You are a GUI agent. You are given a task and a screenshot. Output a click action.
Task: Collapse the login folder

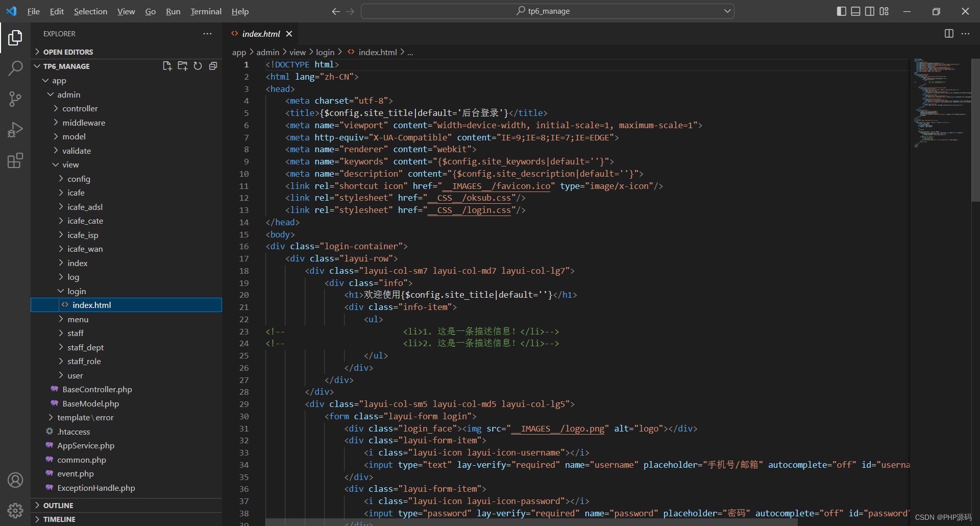(127, 291)
